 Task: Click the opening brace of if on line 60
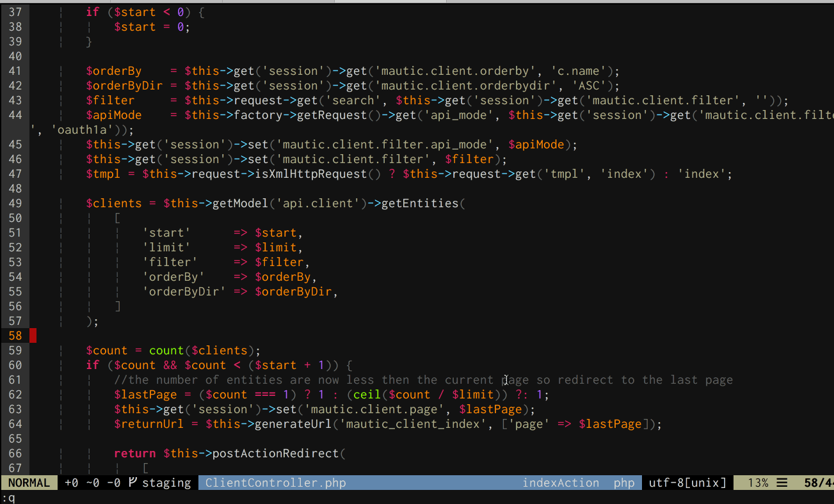click(349, 365)
